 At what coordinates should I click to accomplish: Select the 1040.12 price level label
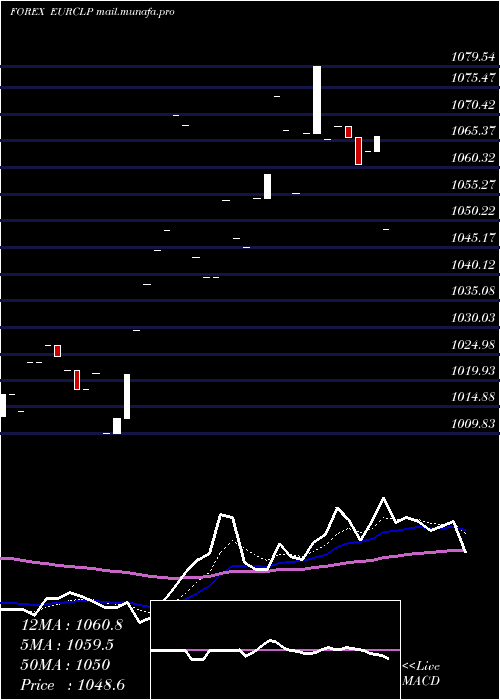[x=473, y=265]
